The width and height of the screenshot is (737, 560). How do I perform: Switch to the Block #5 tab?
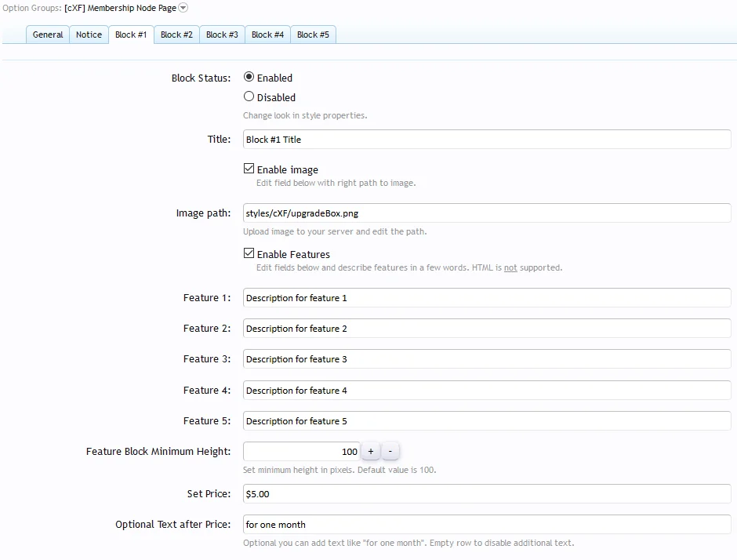313,35
